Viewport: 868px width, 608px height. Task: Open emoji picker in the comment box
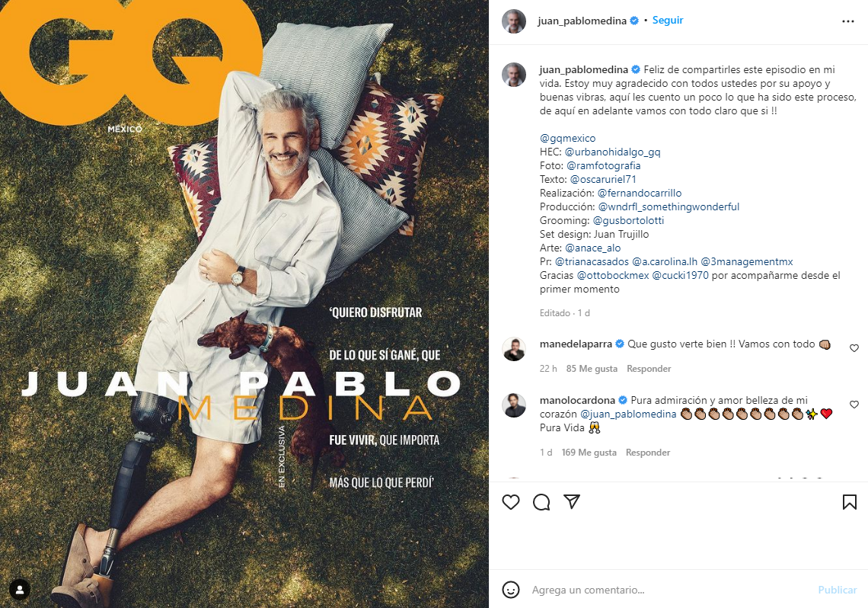point(510,590)
